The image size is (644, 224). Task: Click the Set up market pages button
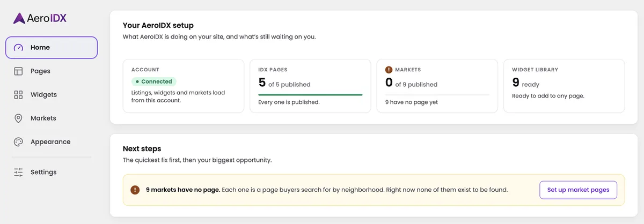[x=578, y=190]
